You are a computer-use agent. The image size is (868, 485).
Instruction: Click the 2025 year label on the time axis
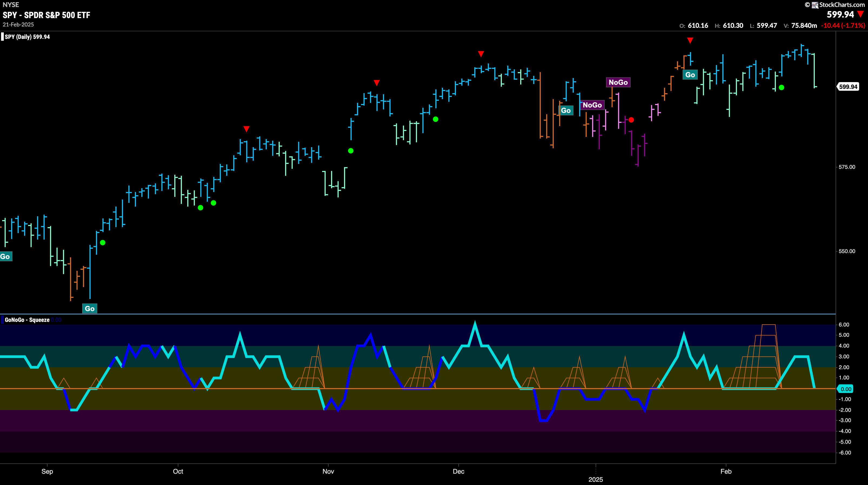pos(596,480)
